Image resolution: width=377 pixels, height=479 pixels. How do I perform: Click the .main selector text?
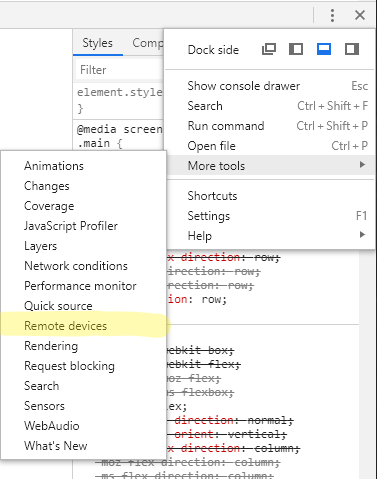point(93,143)
